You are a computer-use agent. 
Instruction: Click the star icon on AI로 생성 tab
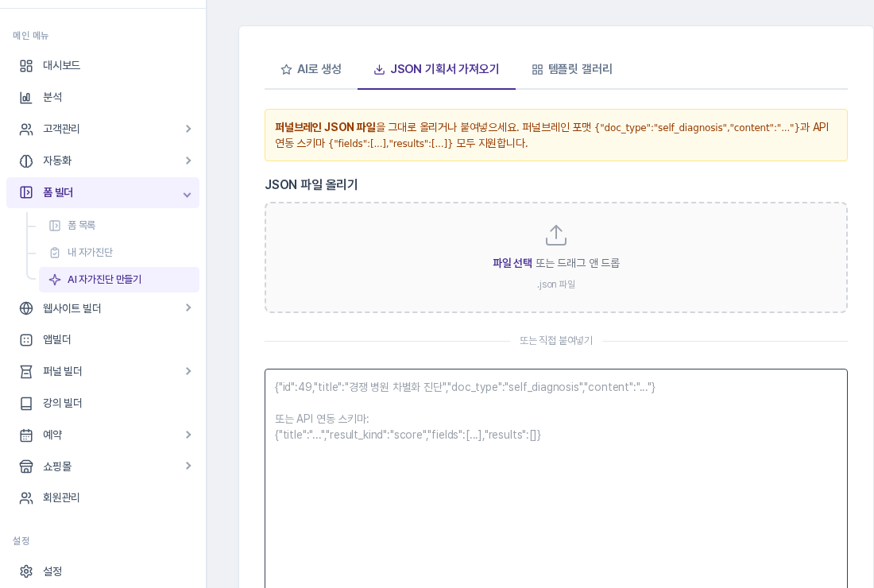point(286,70)
